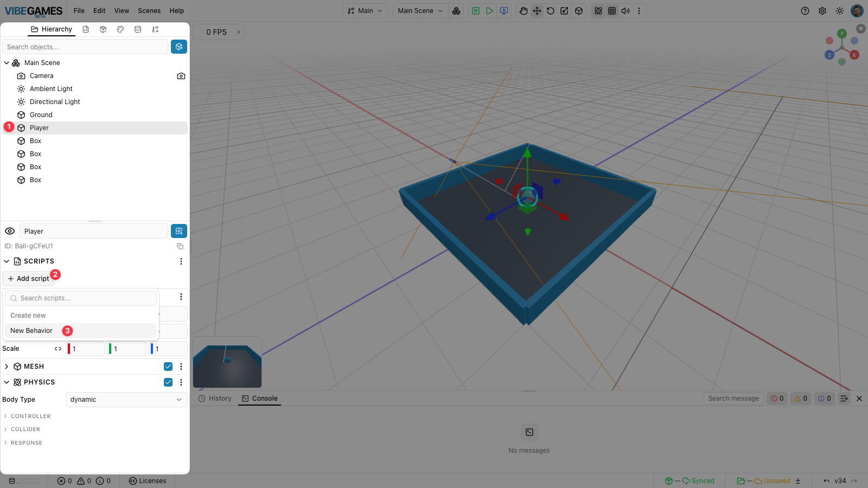Click the blue components button beside Player name
This screenshot has width=868, height=488.
click(179, 231)
